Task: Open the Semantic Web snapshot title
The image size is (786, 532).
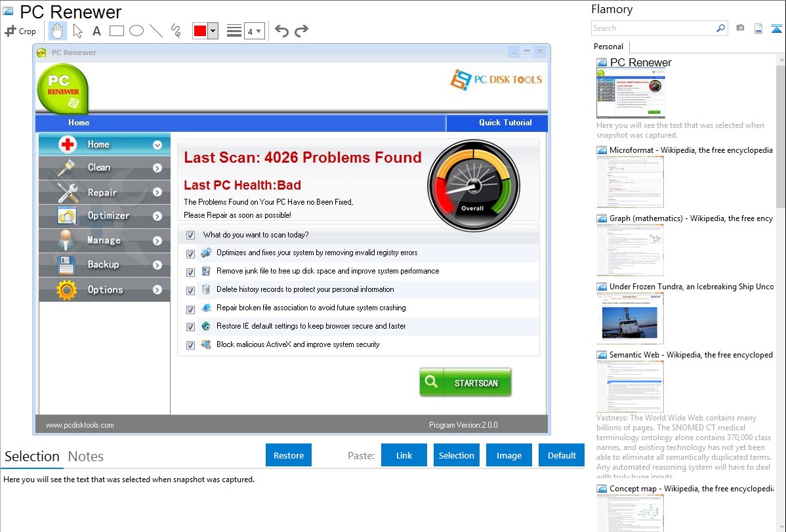Action: pyautogui.click(x=691, y=354)
